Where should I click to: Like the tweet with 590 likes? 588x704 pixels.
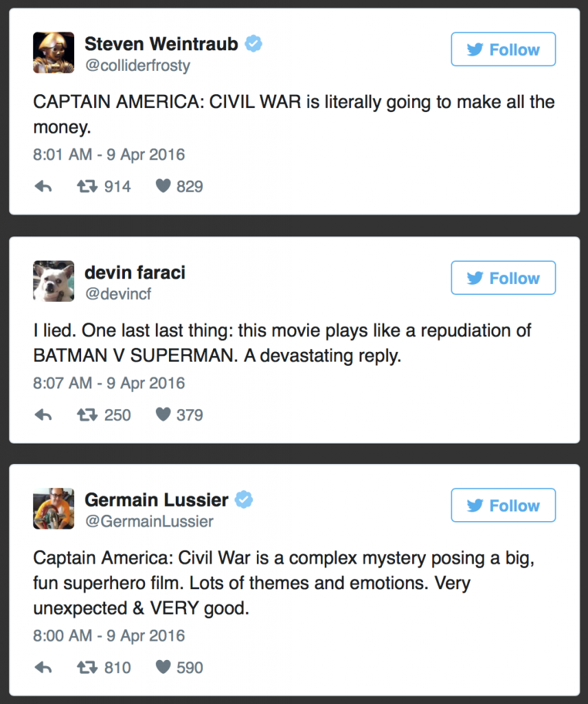click(x=163, y=667)
